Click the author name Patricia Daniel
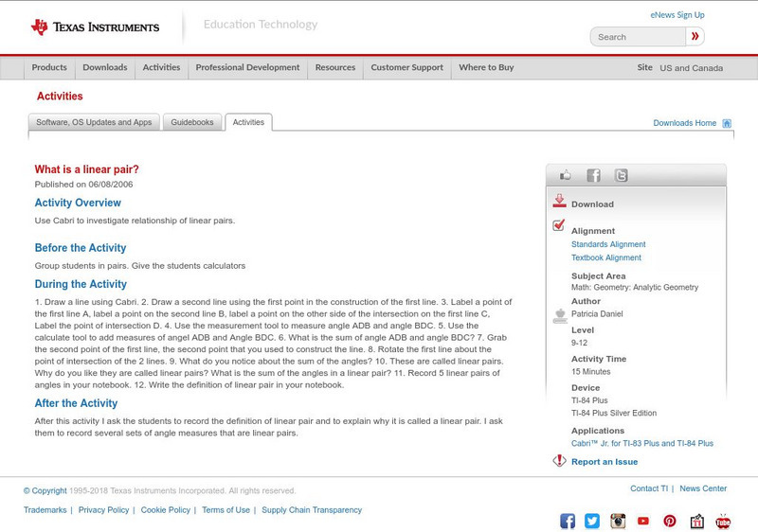 pos(597,313)
